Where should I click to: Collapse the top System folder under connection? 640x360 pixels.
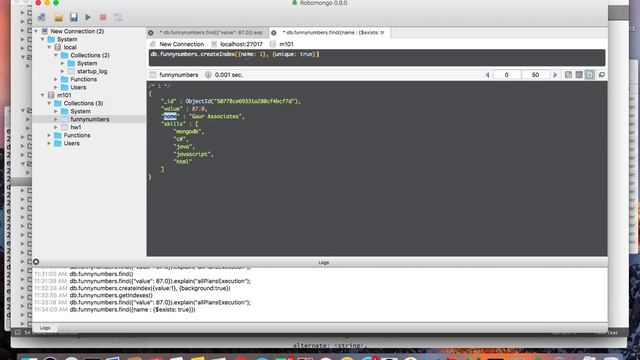43,39
